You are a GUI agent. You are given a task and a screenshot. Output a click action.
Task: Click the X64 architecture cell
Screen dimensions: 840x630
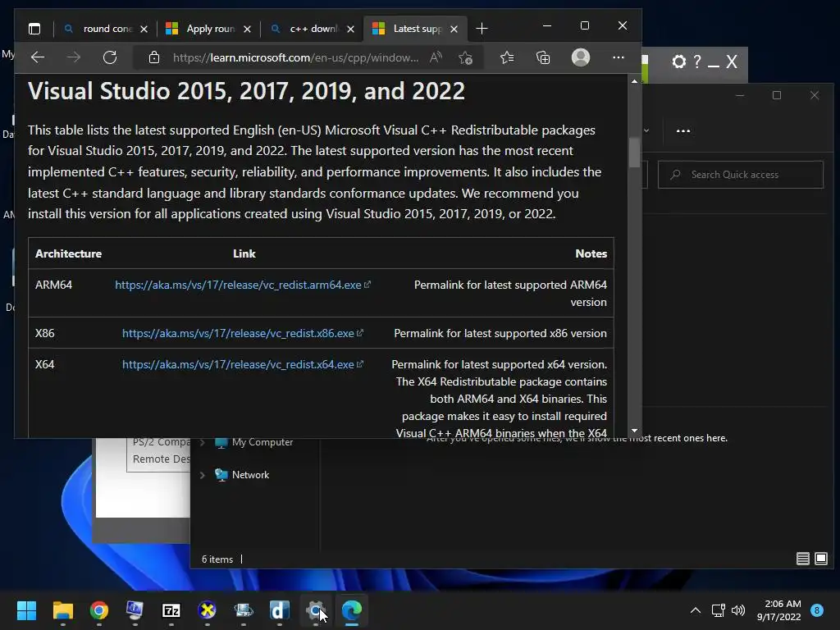point(45,364)
